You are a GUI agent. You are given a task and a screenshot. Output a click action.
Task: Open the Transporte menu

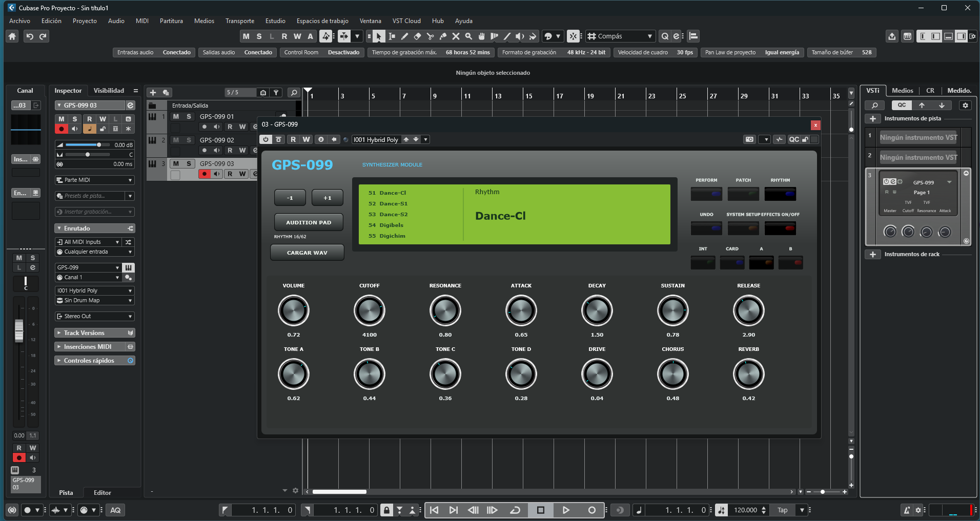pyautogui.click(x=240, y=21)
